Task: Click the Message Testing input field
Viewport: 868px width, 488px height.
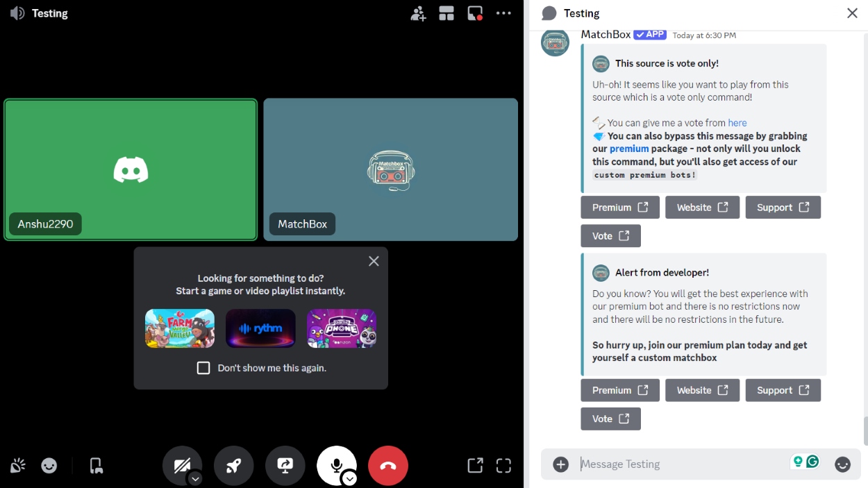Action: coord(660,464)
